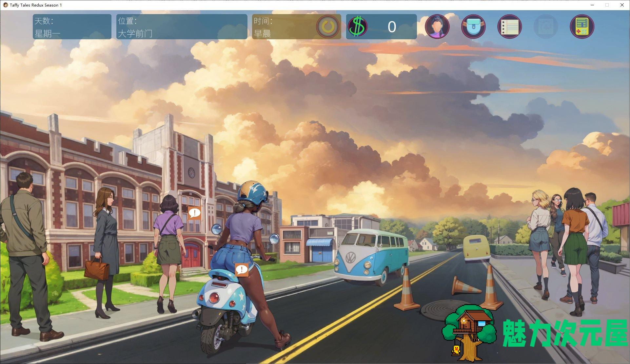Click the red school entrance door

(191, 255)
